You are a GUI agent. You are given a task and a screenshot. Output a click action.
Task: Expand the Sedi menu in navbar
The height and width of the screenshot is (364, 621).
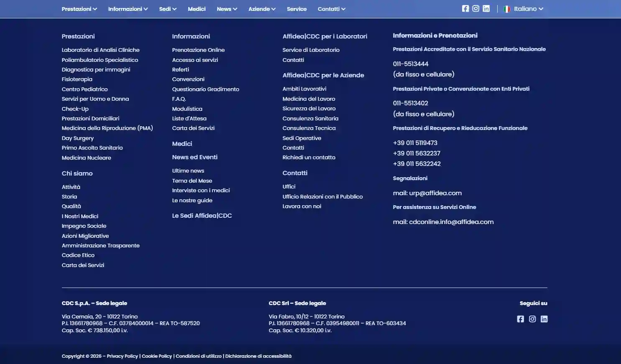point(168,9)
